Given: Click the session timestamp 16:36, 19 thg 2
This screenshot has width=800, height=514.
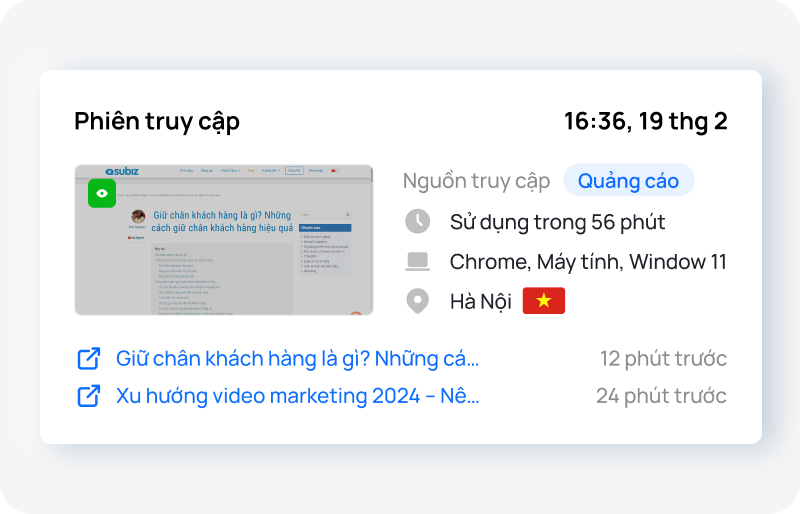Looking at the screenshot, I should 645,122.
